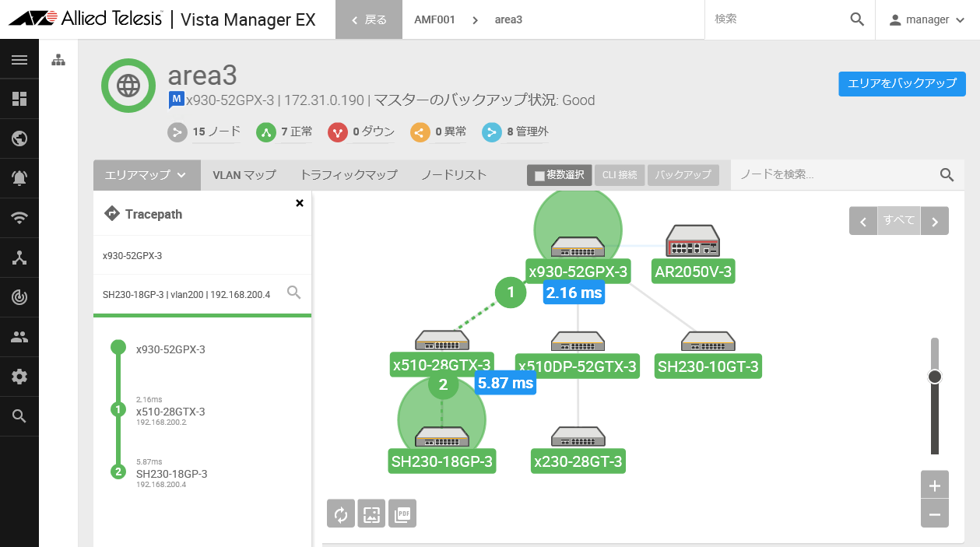
Task: Click AMF001 breadcrumb
Action: pyautogui.click(x=434, y=19)
